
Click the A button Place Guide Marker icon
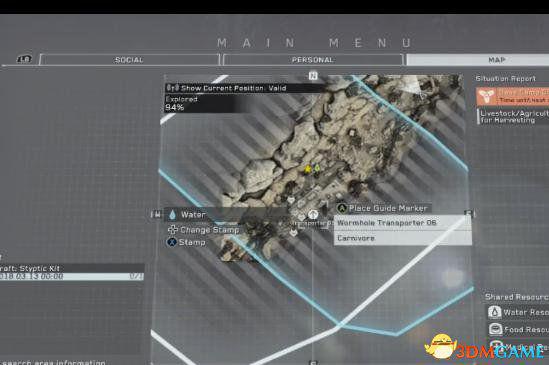pyautogui.click(x=342, y=208)
